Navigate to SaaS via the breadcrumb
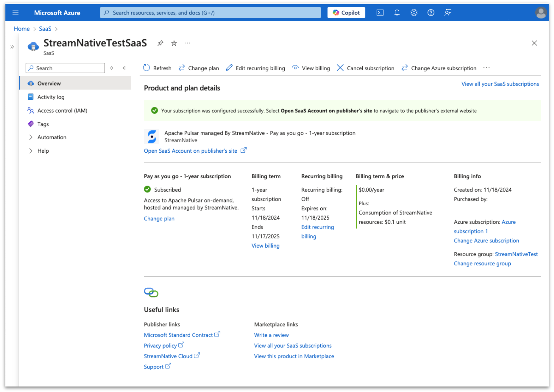 45,29
